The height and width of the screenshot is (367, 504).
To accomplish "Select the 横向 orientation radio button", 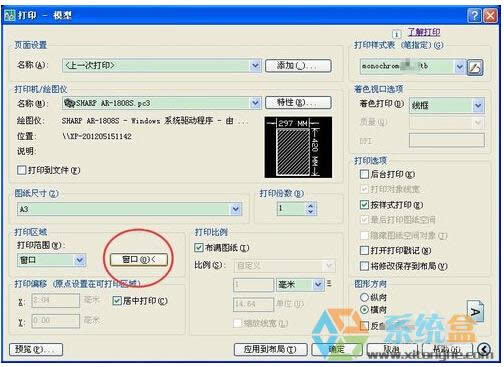I will 364,310.
